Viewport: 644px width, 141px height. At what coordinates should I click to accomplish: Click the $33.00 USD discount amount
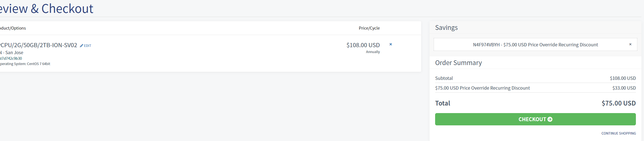pyautogui.click(x=624, y=88)
